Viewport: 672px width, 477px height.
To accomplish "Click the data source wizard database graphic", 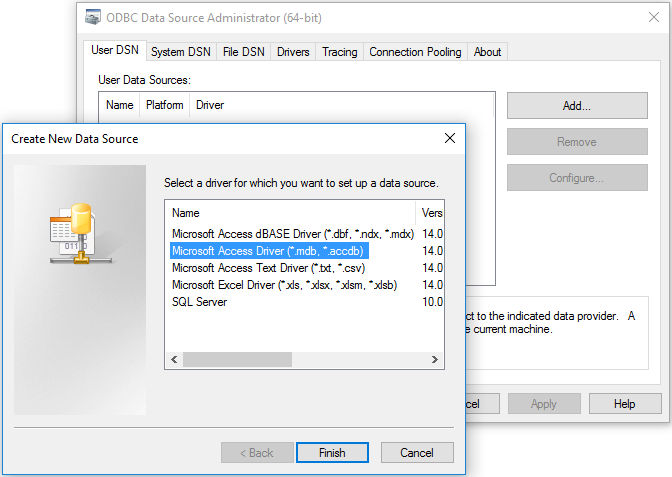I will tap(80, 234).
